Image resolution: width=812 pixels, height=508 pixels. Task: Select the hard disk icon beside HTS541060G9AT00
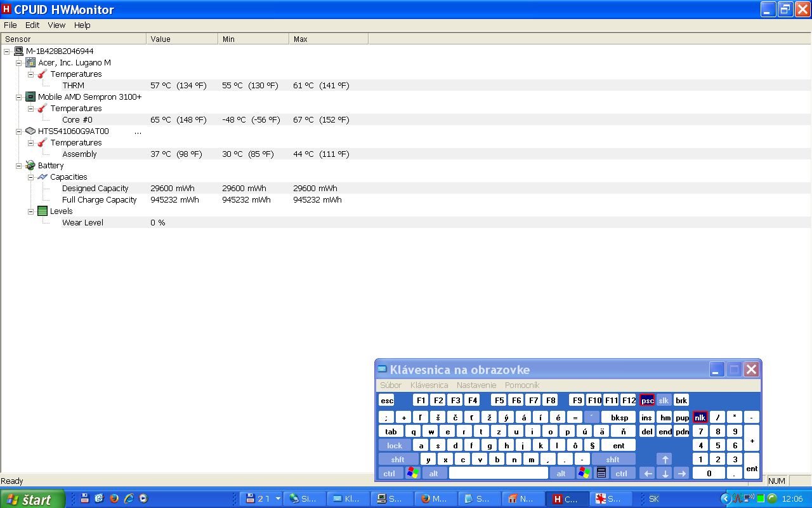pos(30,131)
